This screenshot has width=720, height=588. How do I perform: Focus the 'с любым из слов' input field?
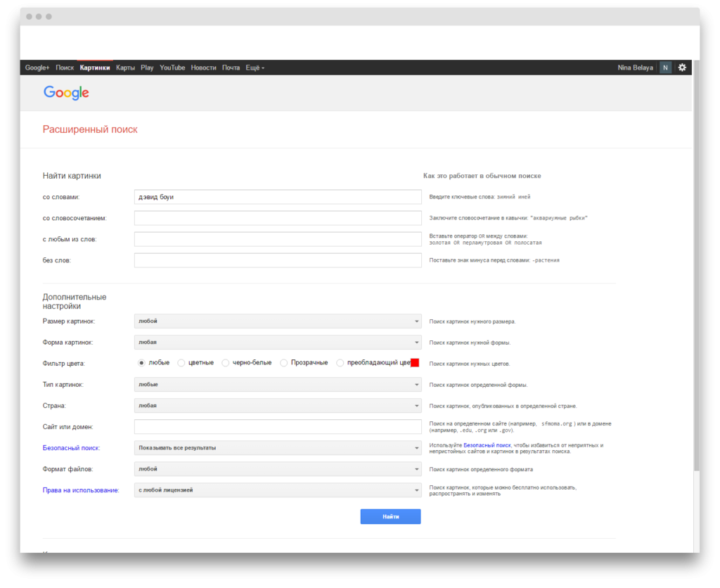[278, 239]
